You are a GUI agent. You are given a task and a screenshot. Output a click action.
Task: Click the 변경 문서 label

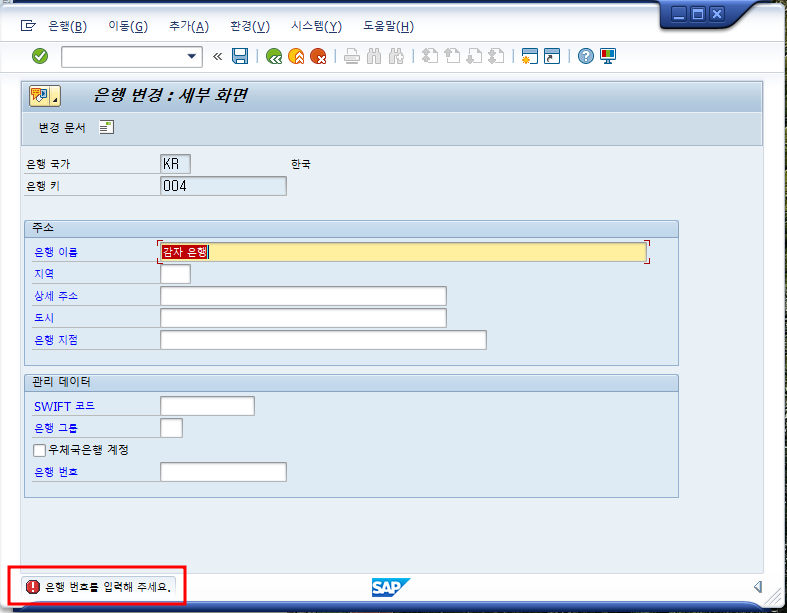[62, 128]
